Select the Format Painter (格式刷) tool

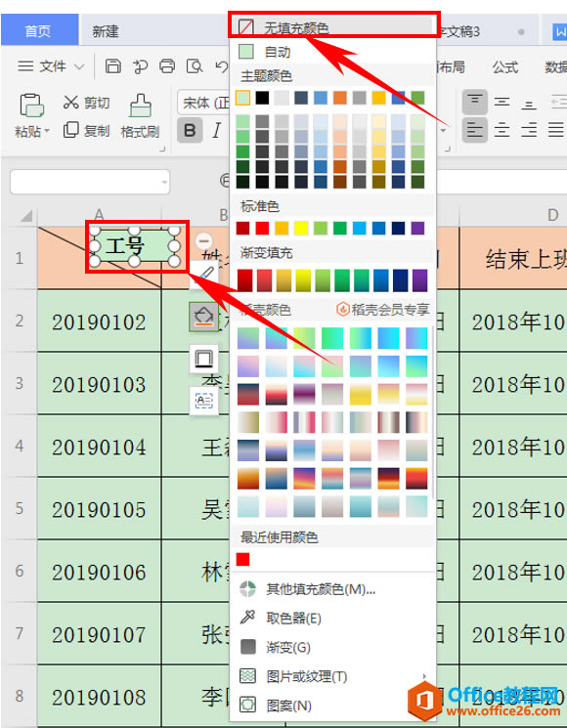[140, 116]
